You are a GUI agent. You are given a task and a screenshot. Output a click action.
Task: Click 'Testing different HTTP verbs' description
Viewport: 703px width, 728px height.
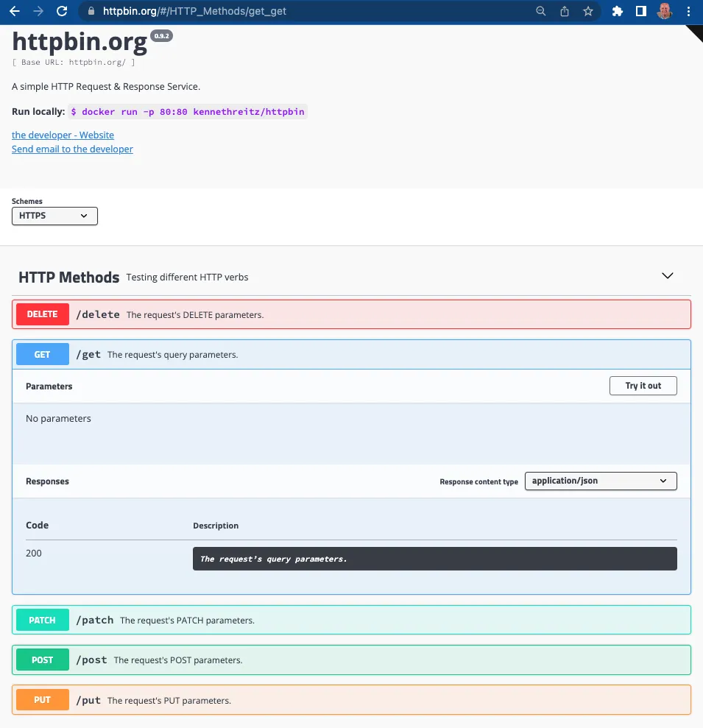pyautogui.click(x=187, y=278)
